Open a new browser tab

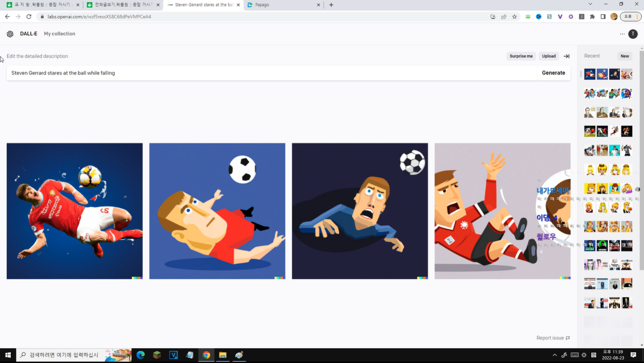point(331,5)
